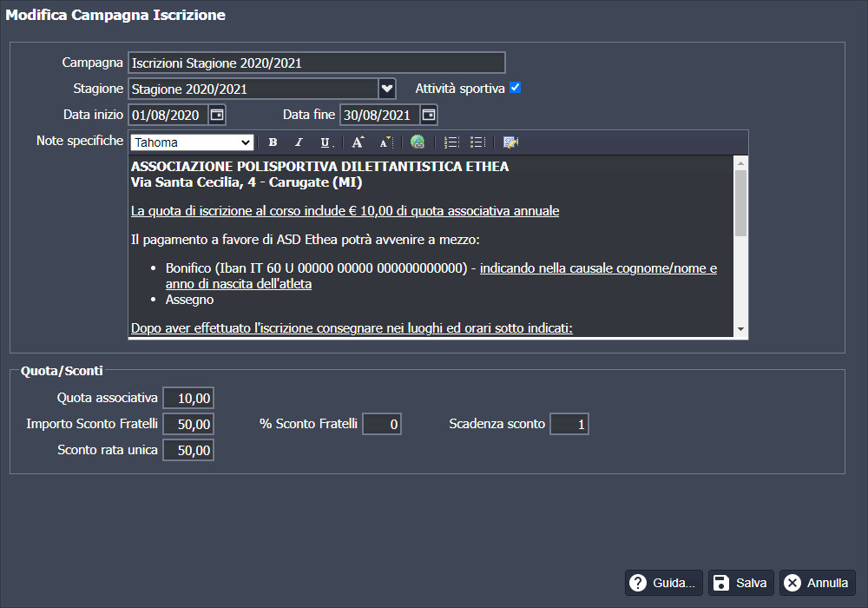Click the Campagna name input field
Image resolution: width=868 pixels, height=608 pixels.
pos(316,63)
